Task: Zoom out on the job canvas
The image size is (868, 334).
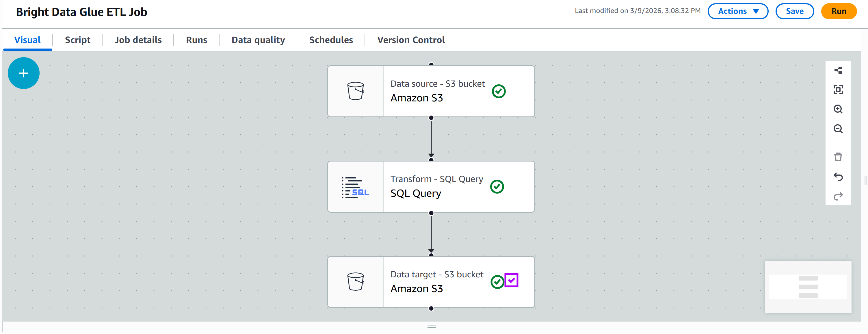Action: pos(838,129)
